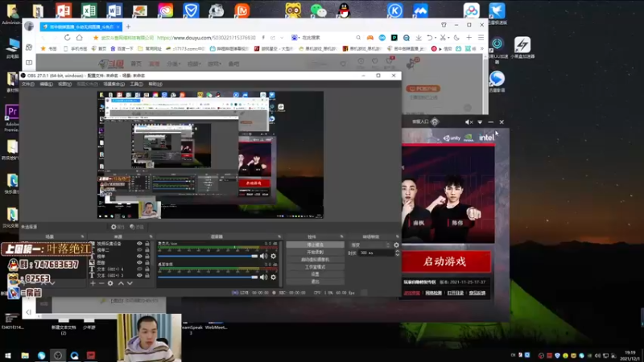Pop out the Audio Mixer dock
Screen dimensions: 644x362
coord(279,237)
